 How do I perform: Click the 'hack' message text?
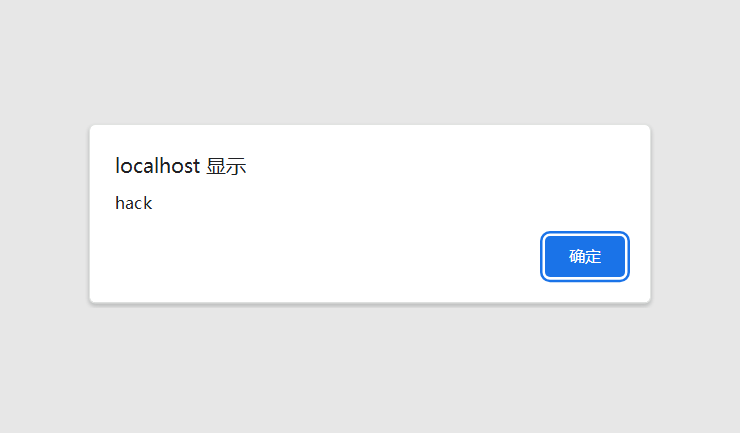pyautogui.click(x=134, y=203)
